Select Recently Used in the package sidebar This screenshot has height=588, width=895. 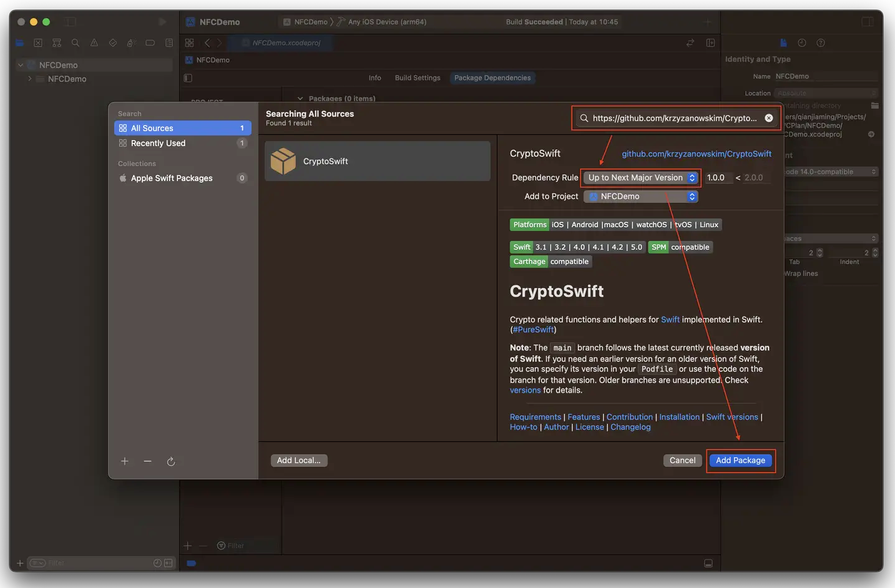(183, 143)
